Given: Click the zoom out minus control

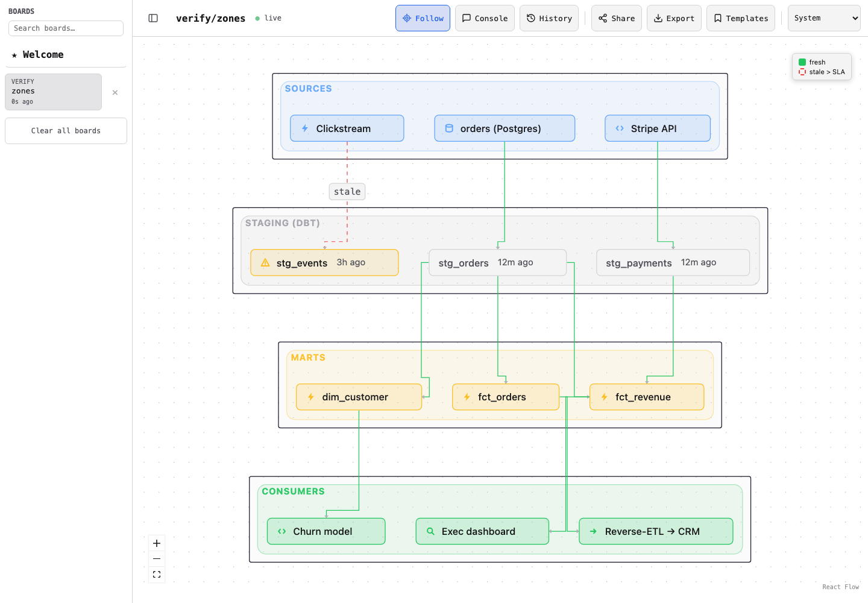Looking at the screenshot, I should (157, 559).
